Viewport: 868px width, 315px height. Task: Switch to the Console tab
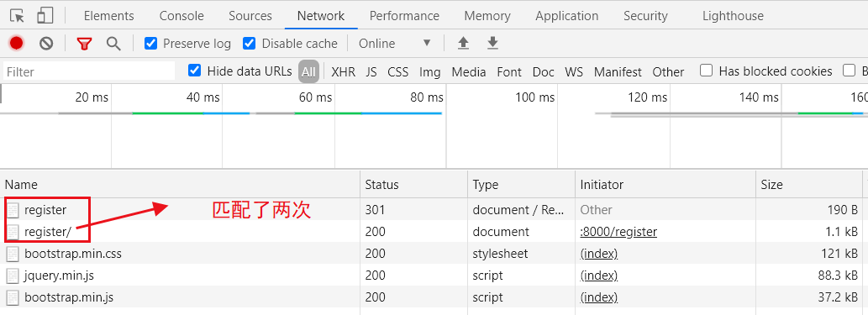pyautogui.click(x=181, y=16)
